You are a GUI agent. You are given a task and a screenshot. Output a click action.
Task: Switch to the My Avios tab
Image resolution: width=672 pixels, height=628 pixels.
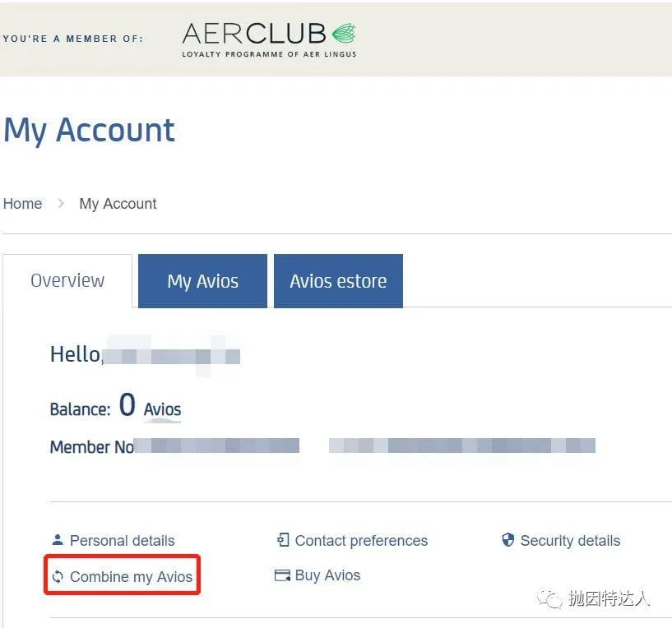[202, 281]
